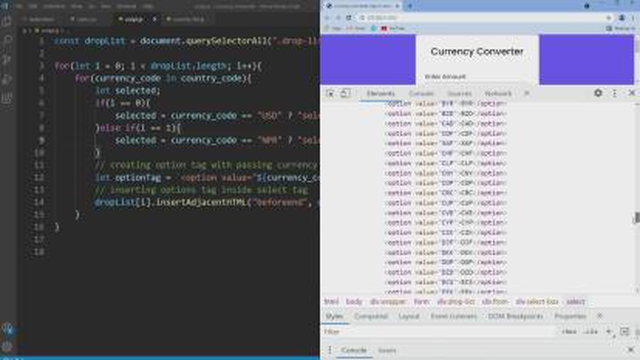Open the Event Listeners pane tab

coord(453,316)
